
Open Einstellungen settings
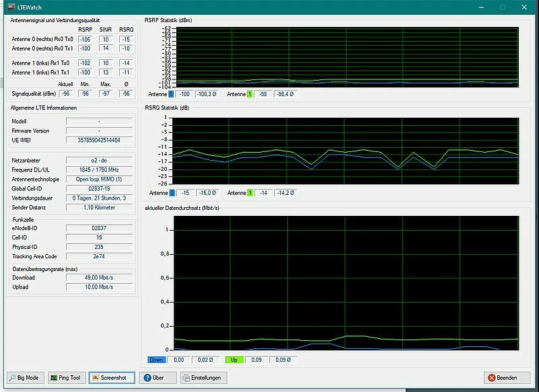204,378
